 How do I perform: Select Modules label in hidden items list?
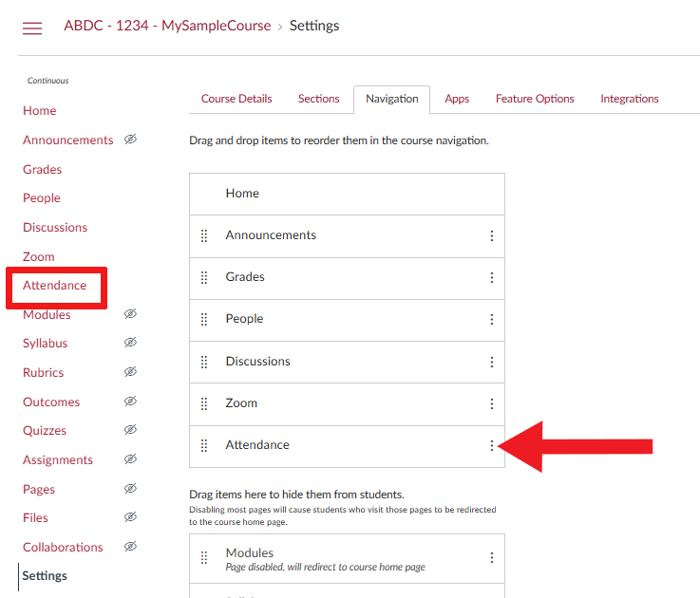(250, 553)
